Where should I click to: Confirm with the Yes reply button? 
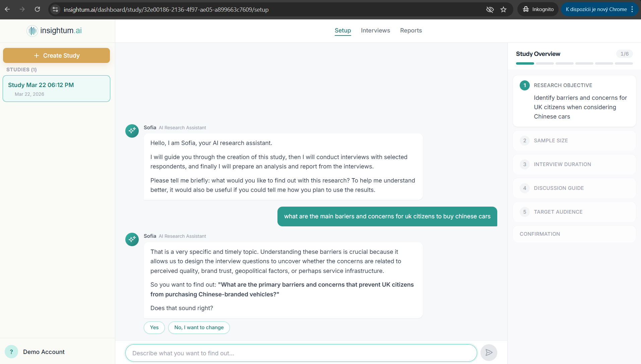coord(154,327)
